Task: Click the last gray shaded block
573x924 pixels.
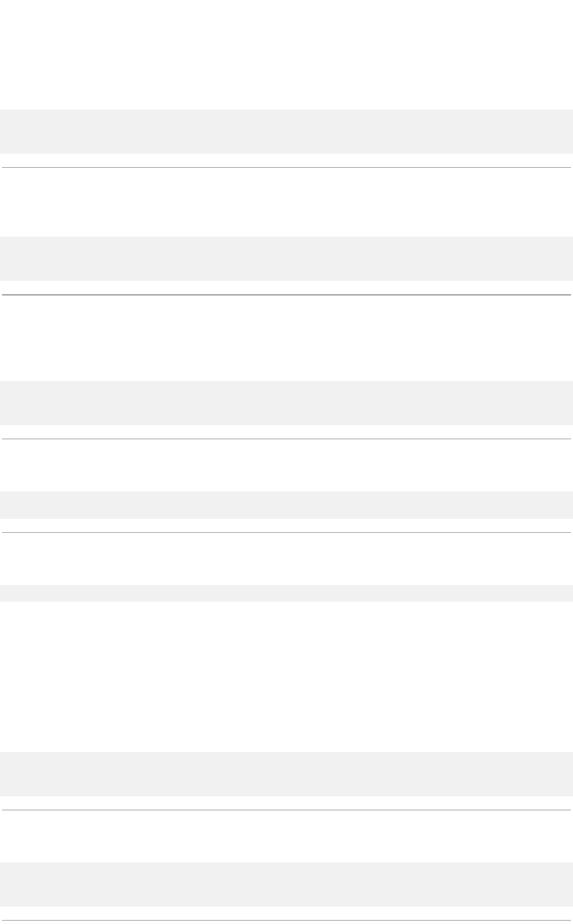Action: coord(286,885)
